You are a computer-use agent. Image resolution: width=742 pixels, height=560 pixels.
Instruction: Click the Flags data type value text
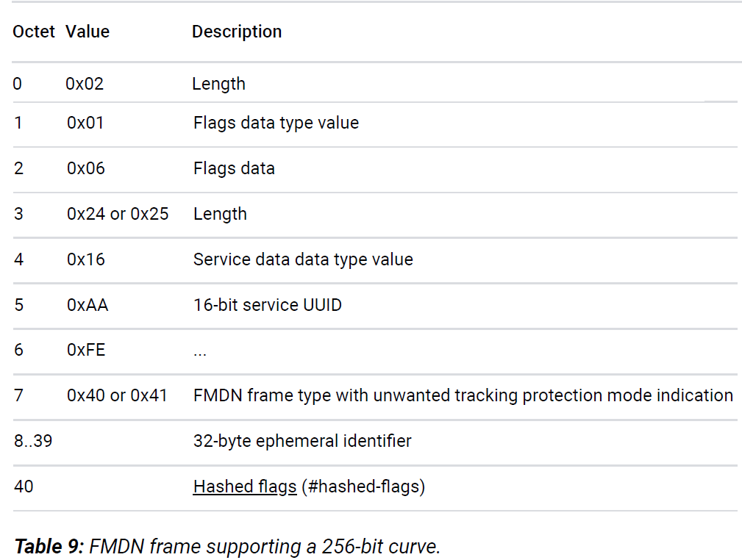[x=276, y=123]
